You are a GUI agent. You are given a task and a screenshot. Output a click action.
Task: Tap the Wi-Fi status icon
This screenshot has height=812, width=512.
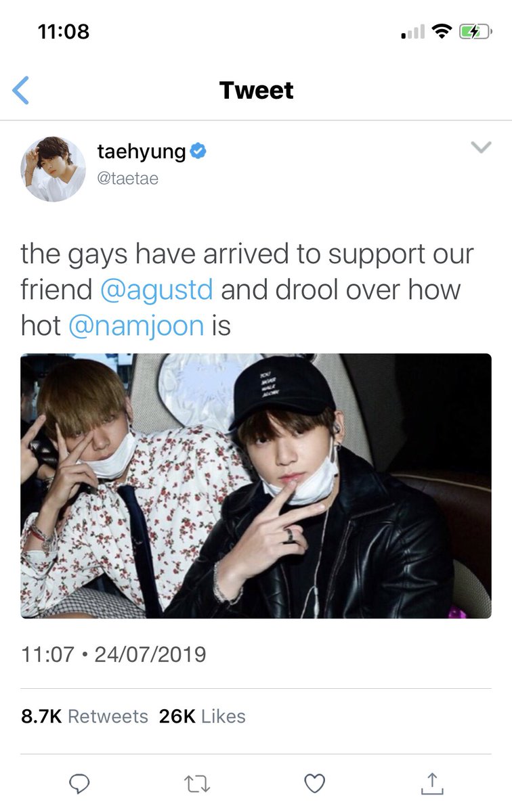(442, 31)
